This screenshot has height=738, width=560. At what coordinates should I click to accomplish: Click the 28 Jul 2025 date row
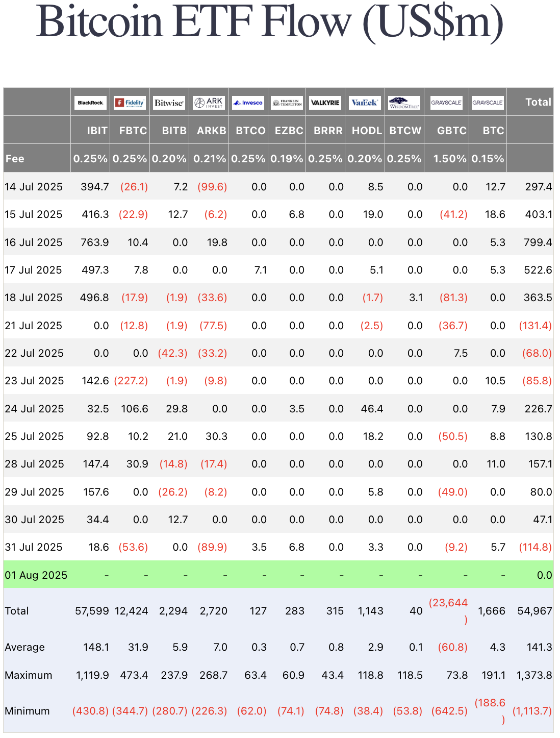click(x=278, y=464)
